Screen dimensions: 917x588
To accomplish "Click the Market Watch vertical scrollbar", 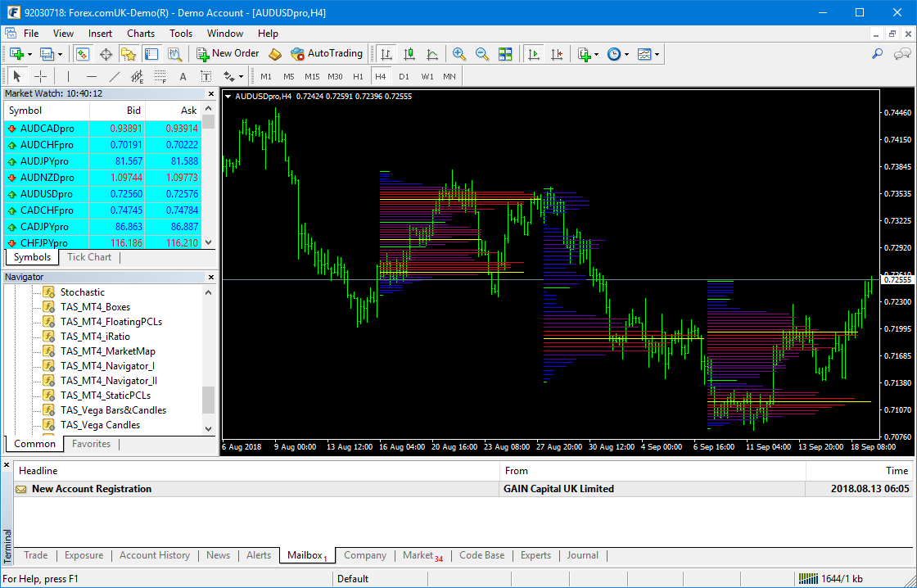I will [208, 175].
